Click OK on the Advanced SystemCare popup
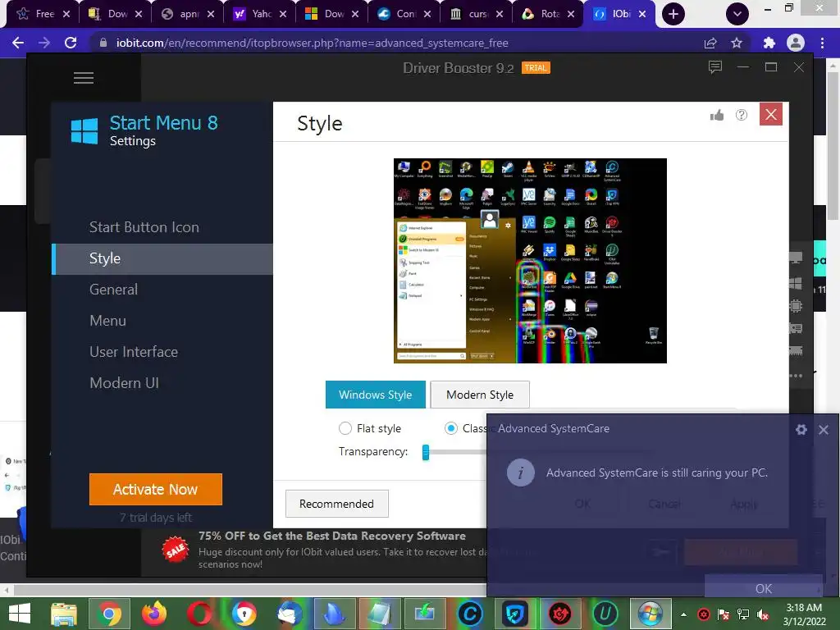Image resolution: width=840 pixels, height=630 pixels. pos(764,588)
